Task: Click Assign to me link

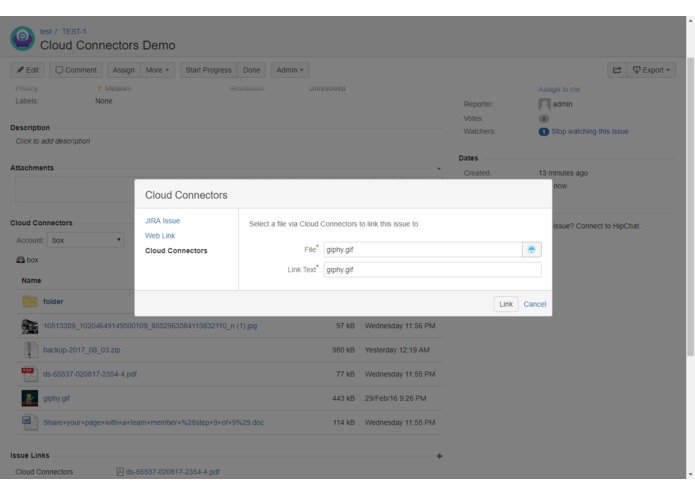Action: [x=559, y=89]
